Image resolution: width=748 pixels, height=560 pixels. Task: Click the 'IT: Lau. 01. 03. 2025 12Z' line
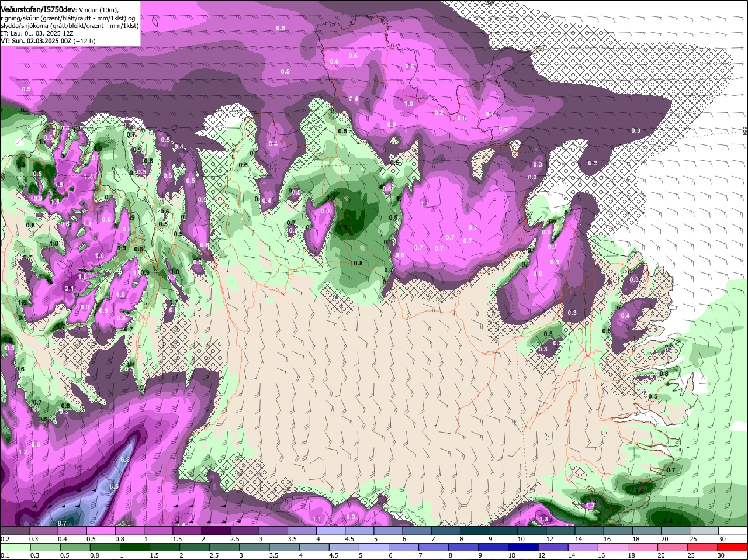[37, 33]
